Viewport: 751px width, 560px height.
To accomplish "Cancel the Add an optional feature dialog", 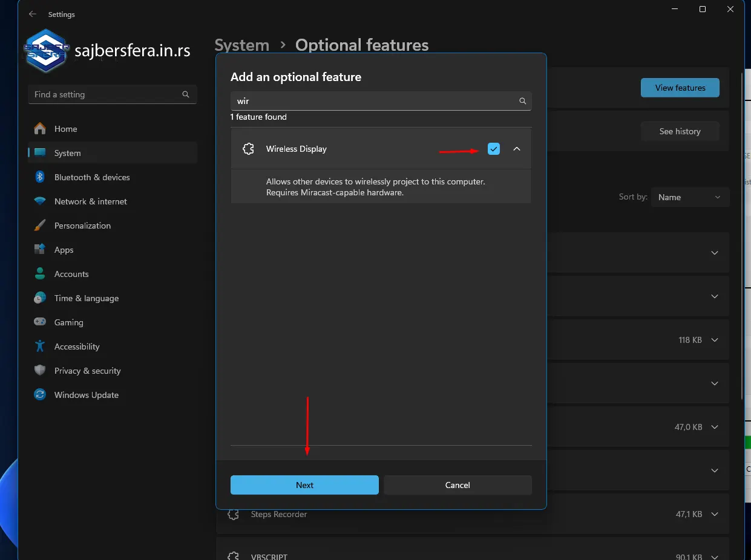I will (457, 485).
